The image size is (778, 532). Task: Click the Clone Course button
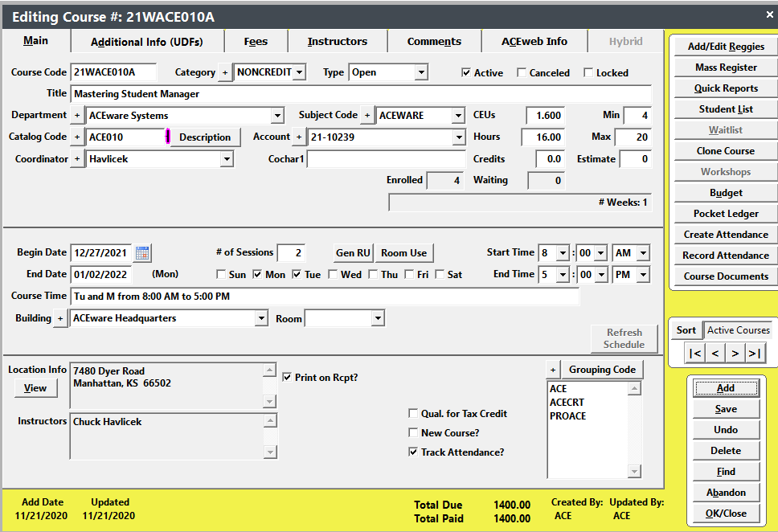(724, 150)
